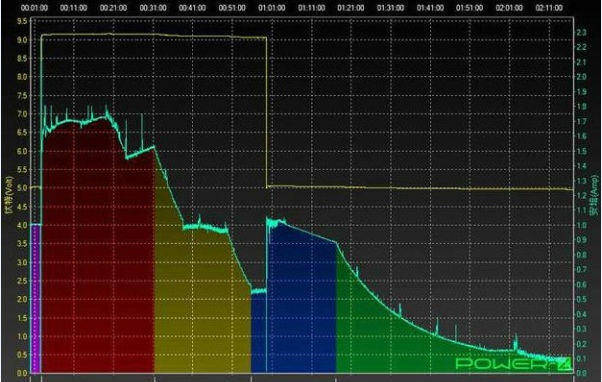Click the 00:31:00 time marker
Image resolution: width=602 pixels, height=382 pixels.
click(153, 8)
